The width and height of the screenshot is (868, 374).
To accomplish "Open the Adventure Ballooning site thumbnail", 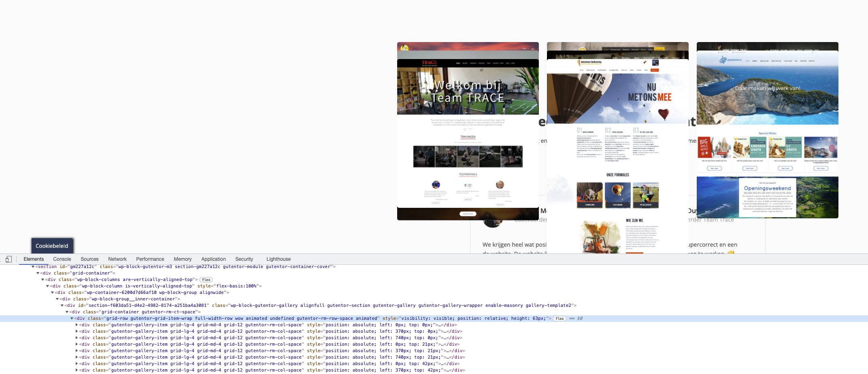I will tap(618, 148).
